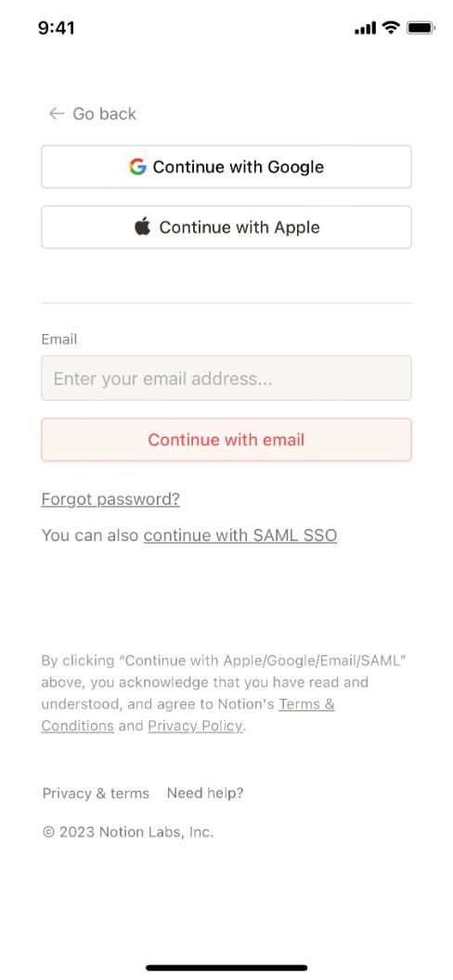
Task: Submit with Continue with email button
Action: pos(226,439)
